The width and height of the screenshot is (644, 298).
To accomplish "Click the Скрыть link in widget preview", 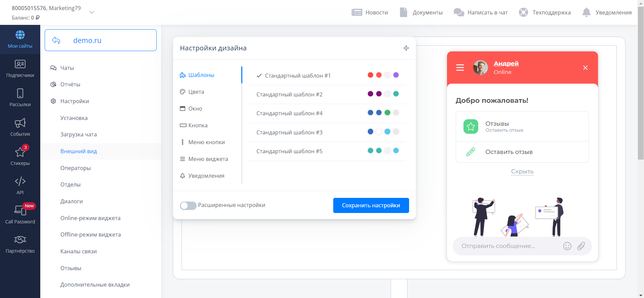I will 522,171.
